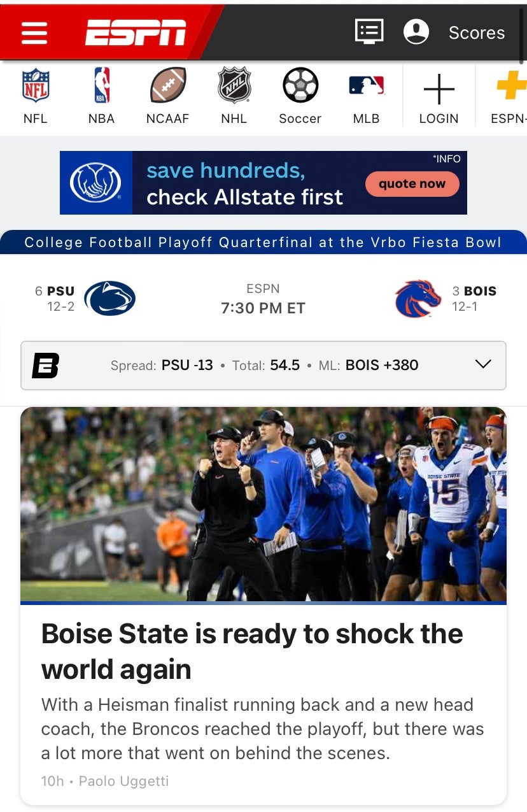
Task: Open the Boise State article headline
Action: (252, 651)
